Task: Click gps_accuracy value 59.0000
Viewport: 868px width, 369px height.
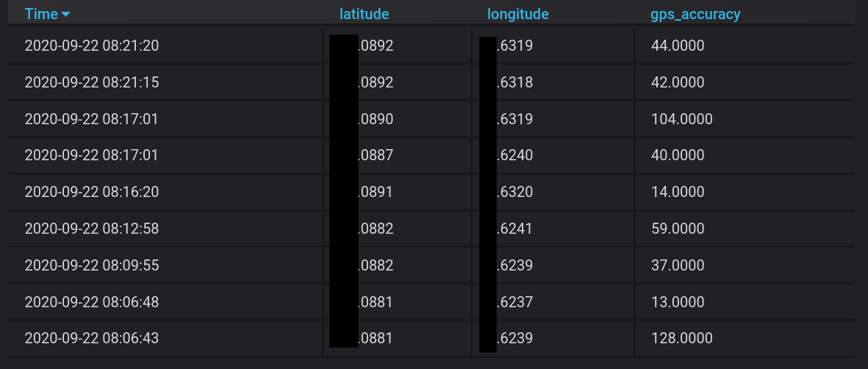Action: (x=678, y=229)
